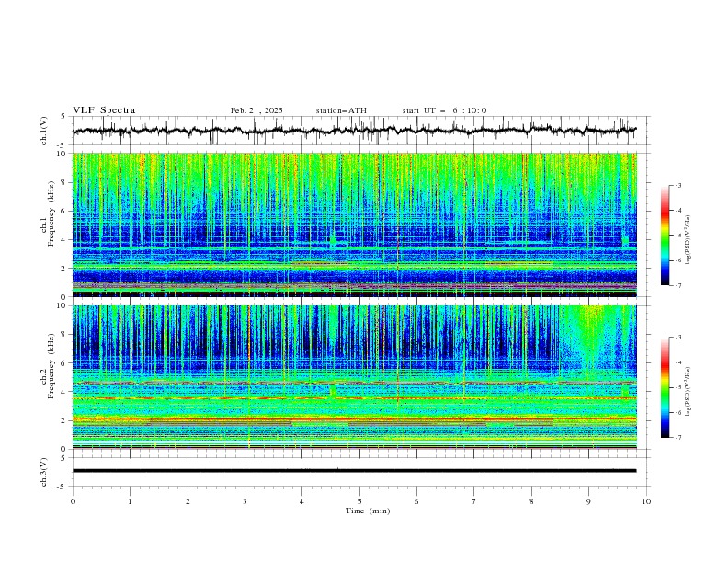
Task: Click inside the ch.2 spectrogram panel
Action: tap(354, 377)
